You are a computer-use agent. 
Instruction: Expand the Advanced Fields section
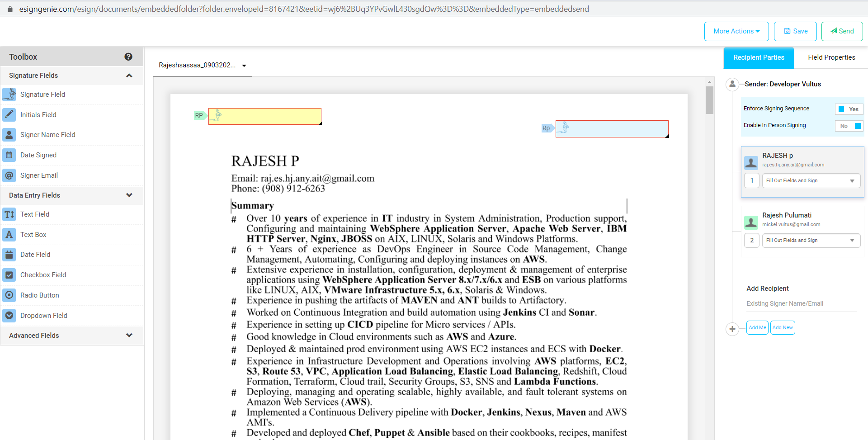[129, 336]
